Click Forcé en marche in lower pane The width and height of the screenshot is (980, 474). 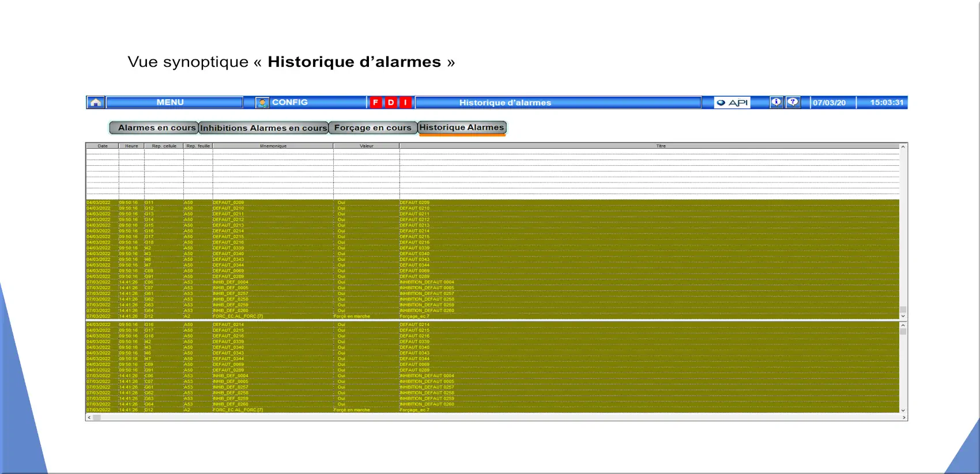352,410
